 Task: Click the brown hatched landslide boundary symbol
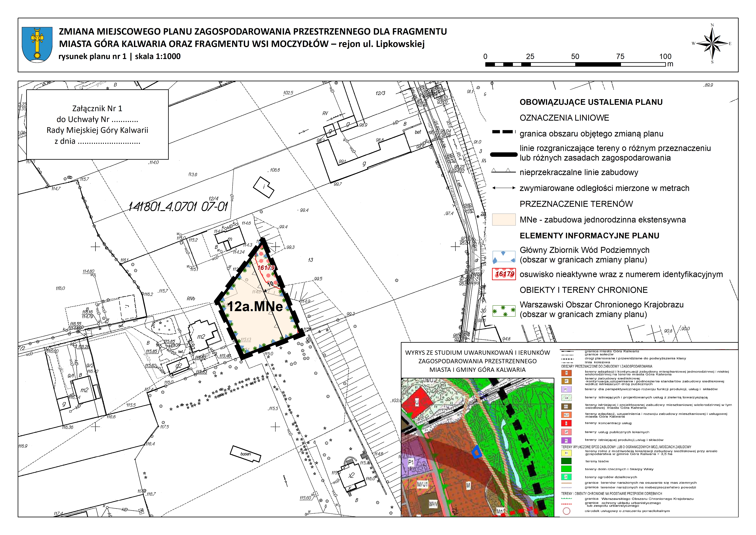[566, 483]
